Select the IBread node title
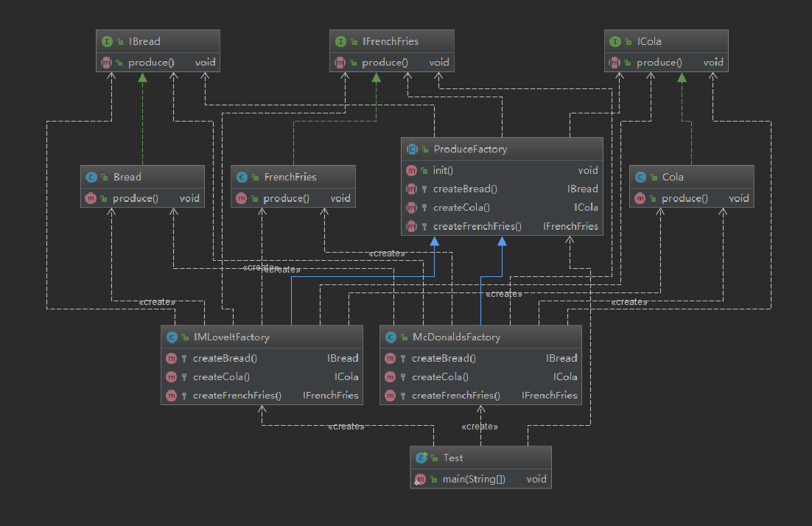 144,41
